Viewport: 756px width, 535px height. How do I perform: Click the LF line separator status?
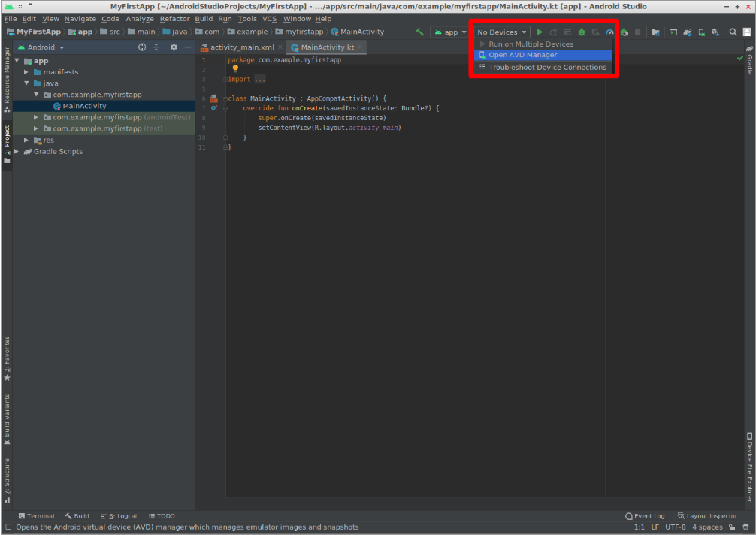pos(655,527)
